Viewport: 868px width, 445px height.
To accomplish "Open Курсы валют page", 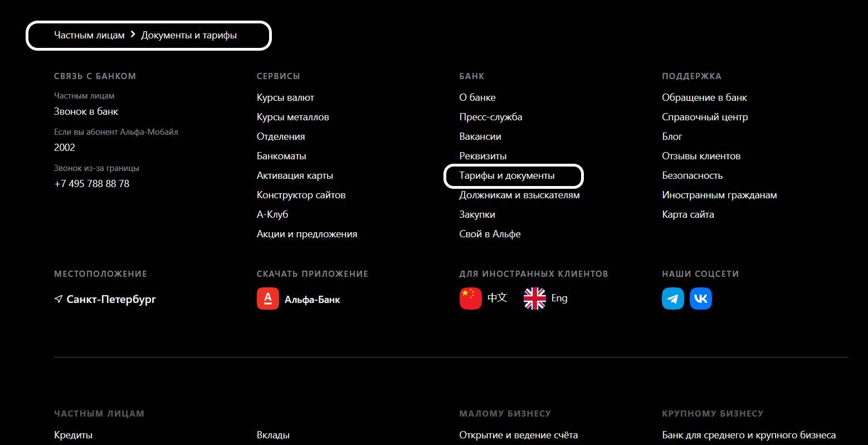I will (x=285, y=97).
